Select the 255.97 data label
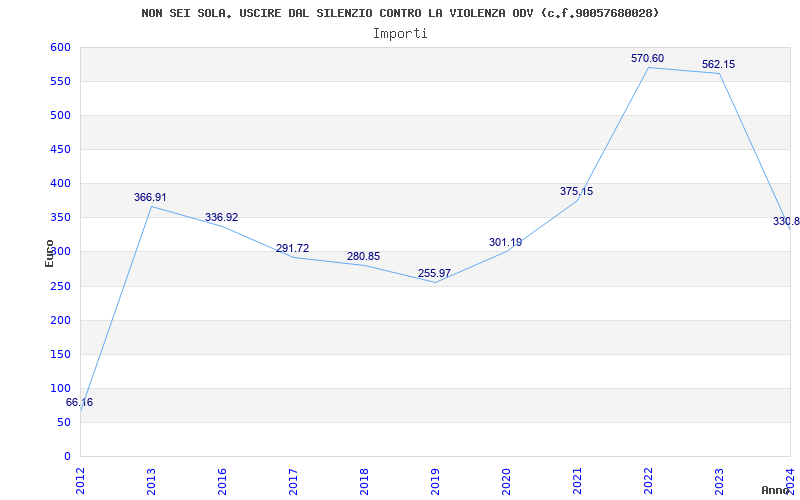The height and width of the screenshot is (500, 800). pos(434,273)
